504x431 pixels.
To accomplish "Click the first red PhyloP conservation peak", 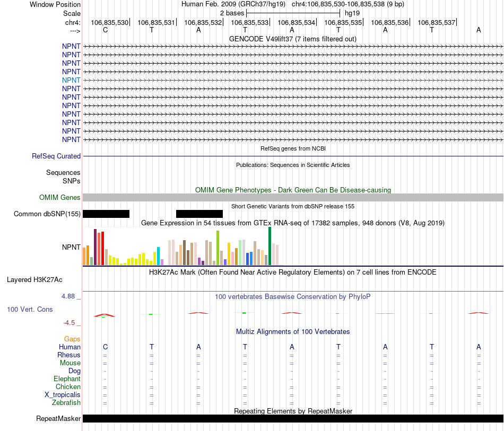I will click(x=104, y=315).
